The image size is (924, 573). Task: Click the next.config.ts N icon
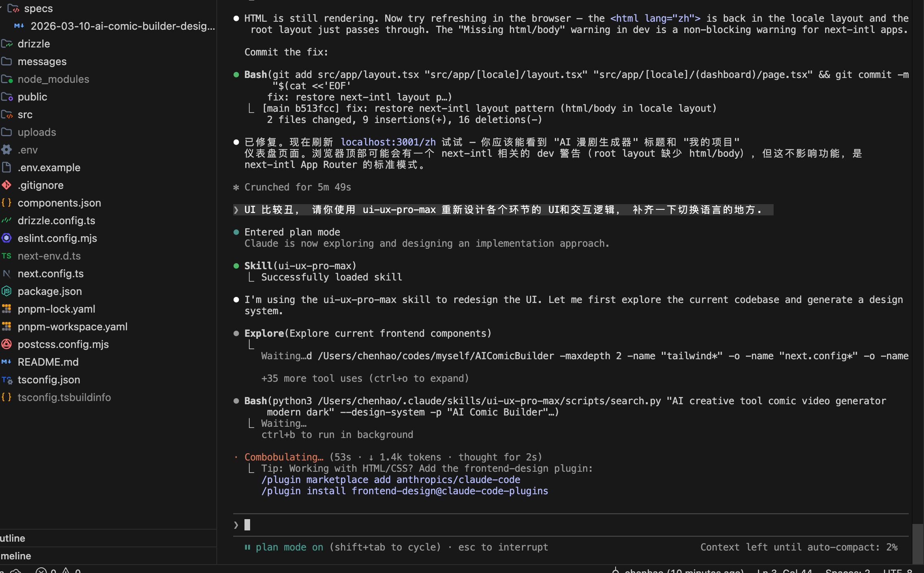click(x=6, y=274)
